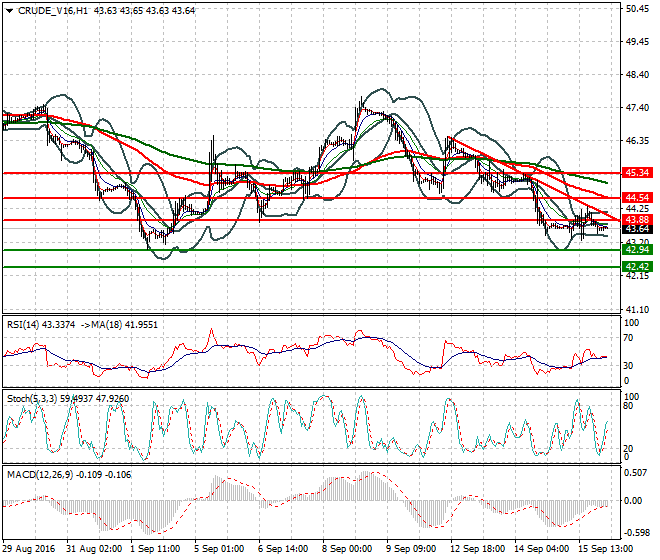The image size is (660, 560).
Task: Click the 12 Sep 18:00 time label
Action: 477,549
